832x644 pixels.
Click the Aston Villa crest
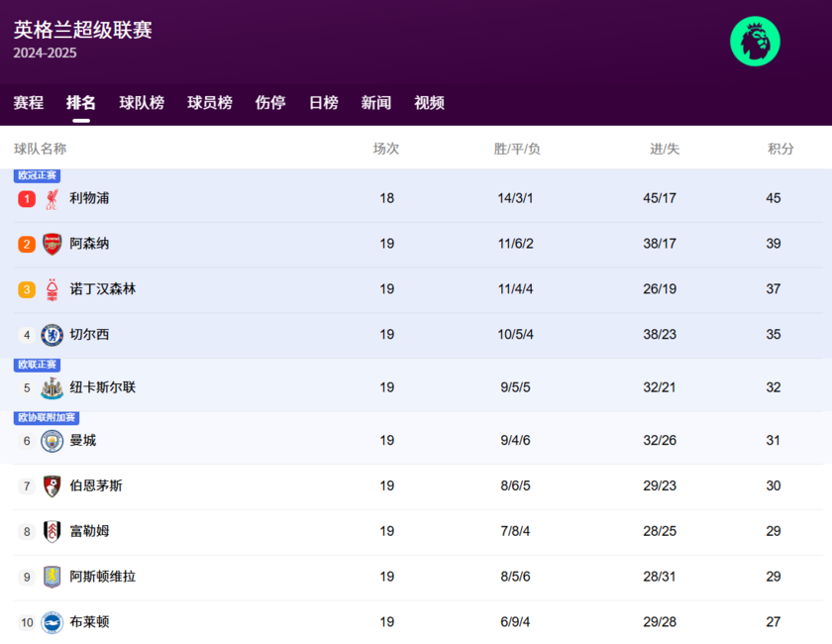(51, 577)
